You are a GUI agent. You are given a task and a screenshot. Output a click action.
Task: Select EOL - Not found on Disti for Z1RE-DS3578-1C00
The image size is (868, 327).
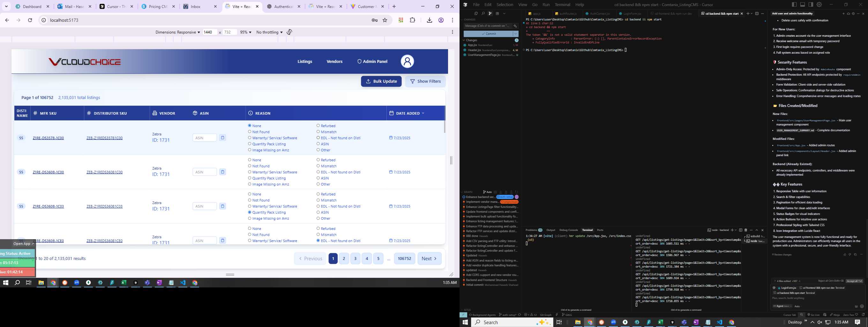(x=318, y=138)
